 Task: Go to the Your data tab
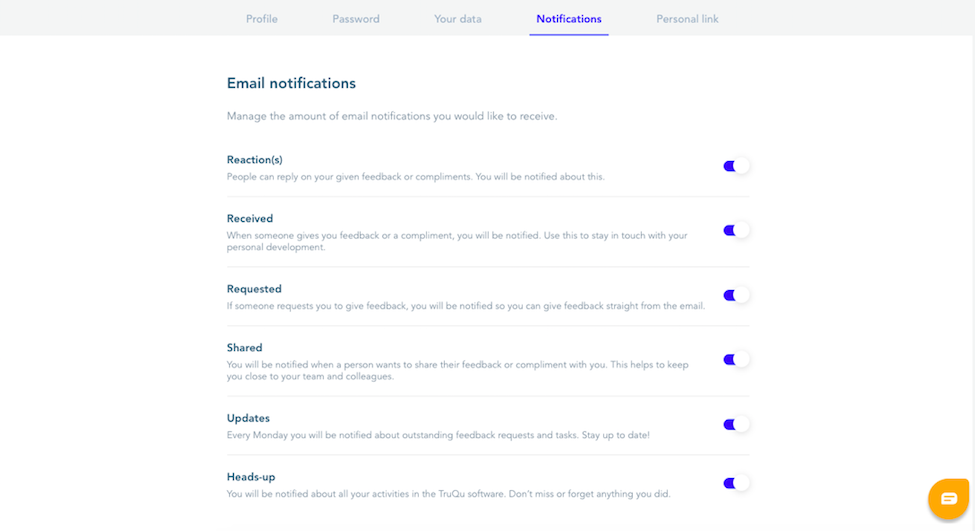point(458,19)
